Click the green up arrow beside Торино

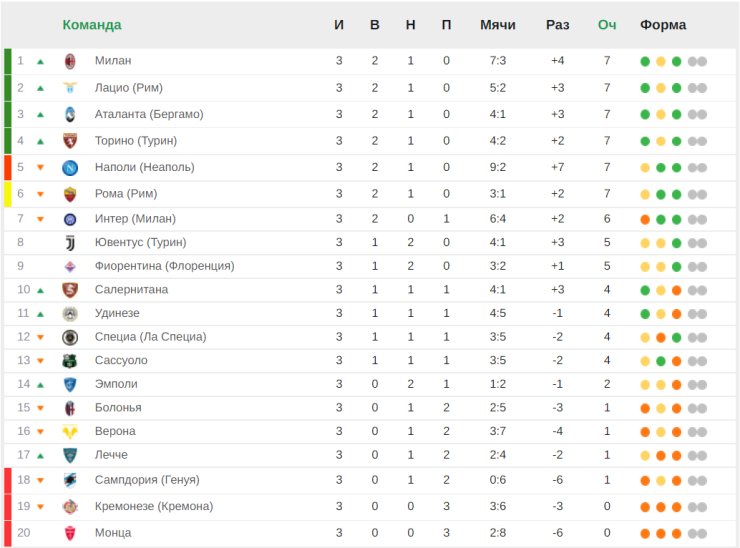(x=41, y=141)
